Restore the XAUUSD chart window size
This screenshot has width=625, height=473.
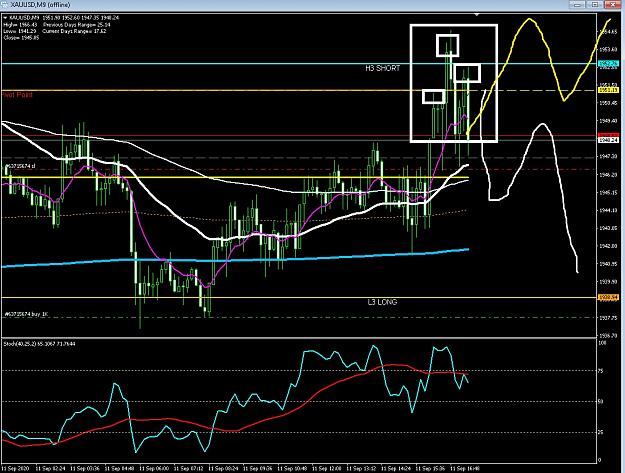click(x=595, y=4)
